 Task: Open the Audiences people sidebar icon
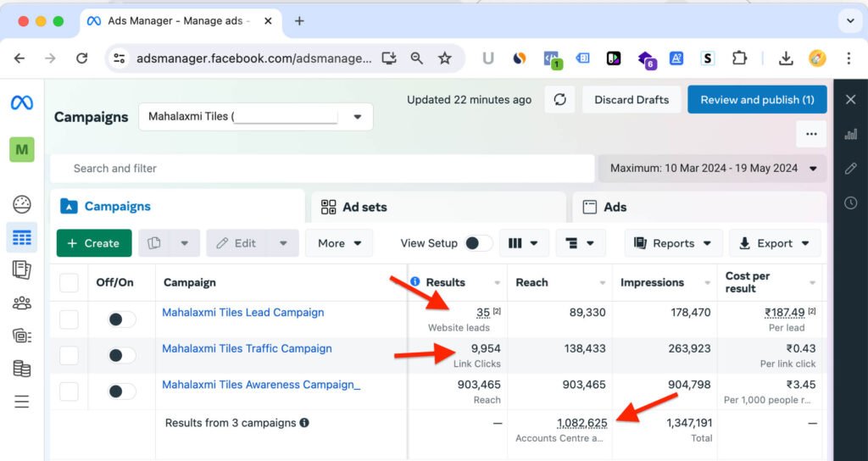tap(21, 303)
